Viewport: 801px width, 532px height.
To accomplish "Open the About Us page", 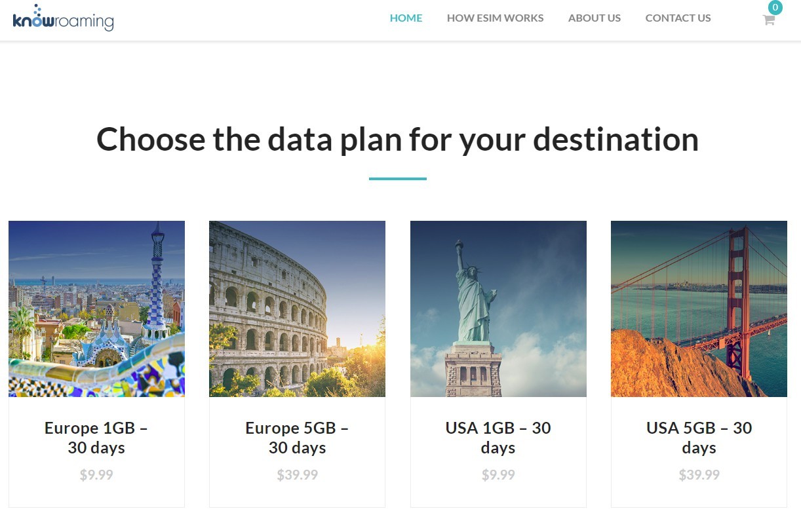I will [594, 18].
